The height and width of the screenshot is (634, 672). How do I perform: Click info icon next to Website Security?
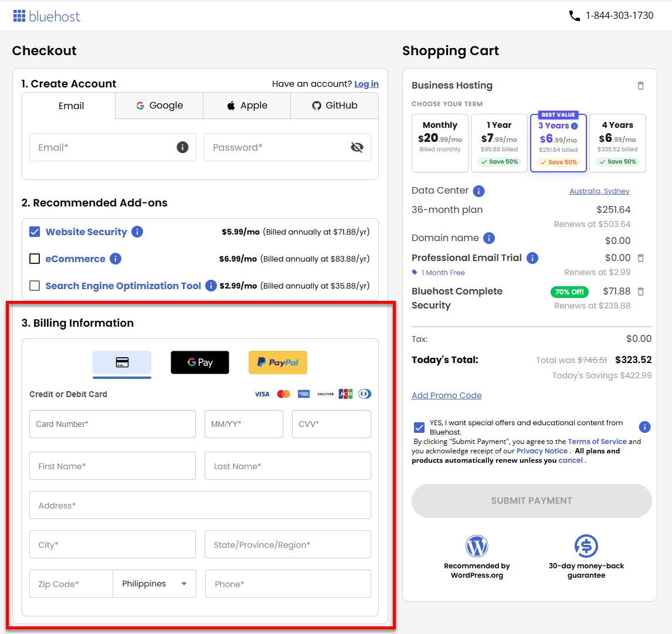click(137, 232)
